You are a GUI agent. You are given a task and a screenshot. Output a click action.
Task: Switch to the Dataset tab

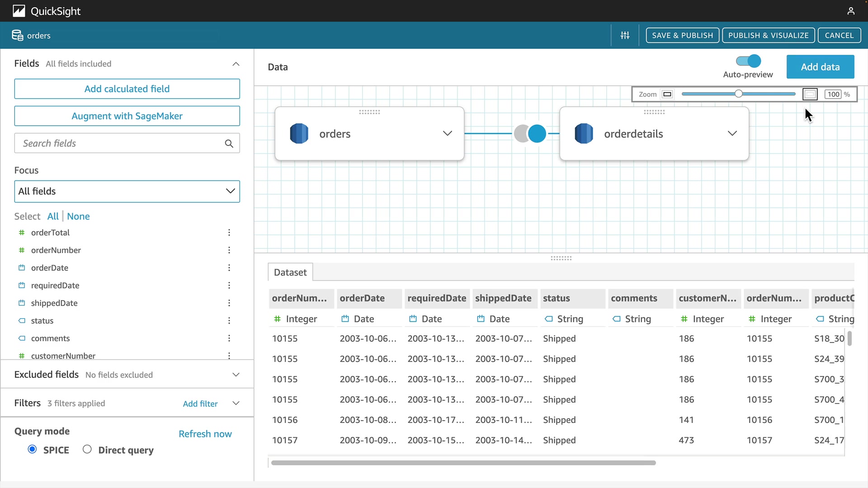[290, 272]
